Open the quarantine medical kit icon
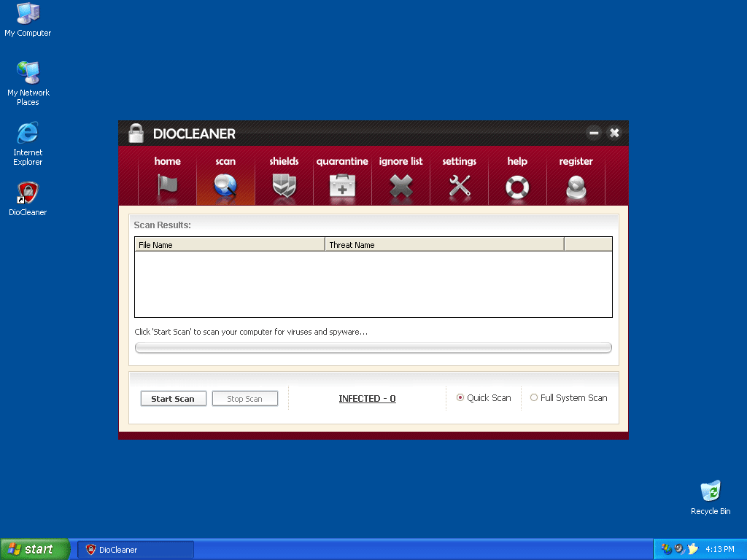 342,187
